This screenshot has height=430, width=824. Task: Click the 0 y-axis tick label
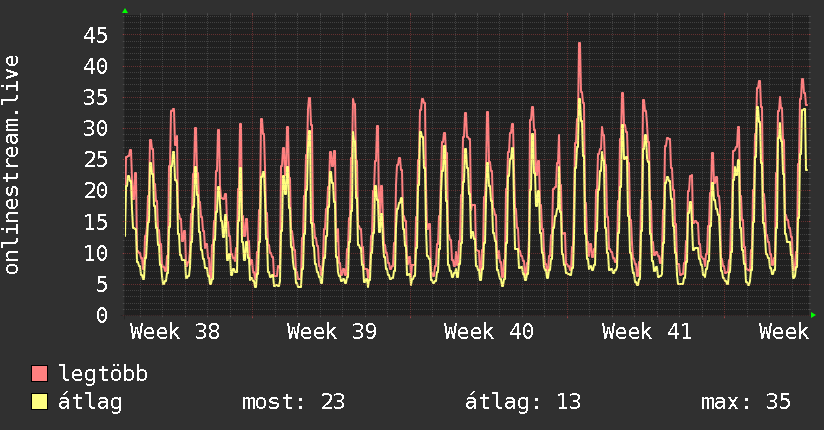(102, 315)
